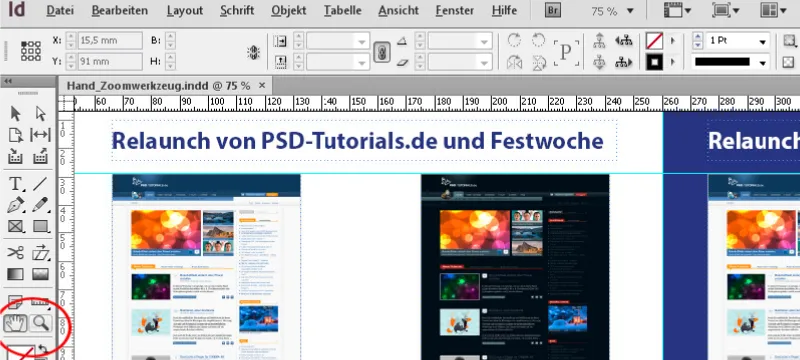Screen dimensions: 800x360
Task: Rotate 90° clockwise icon
Action: pos(514,41)
